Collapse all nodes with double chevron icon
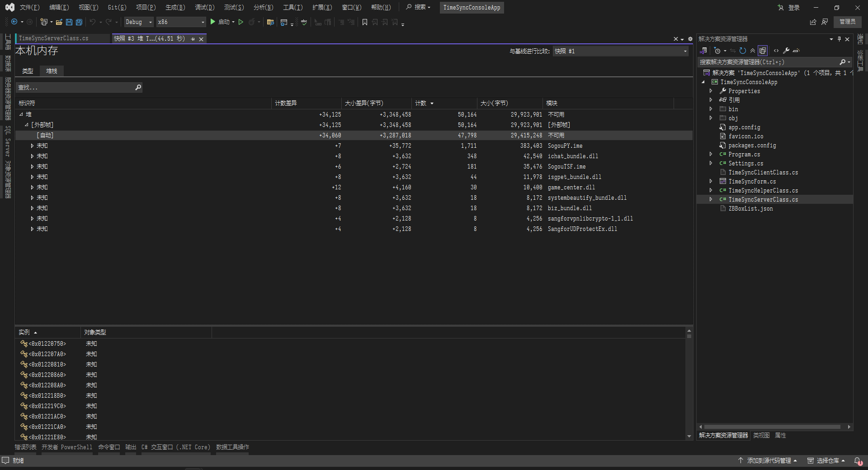Image resolution: width=868 pixels, height=470 pixels. pyautogui.click(x=753, y=51)
